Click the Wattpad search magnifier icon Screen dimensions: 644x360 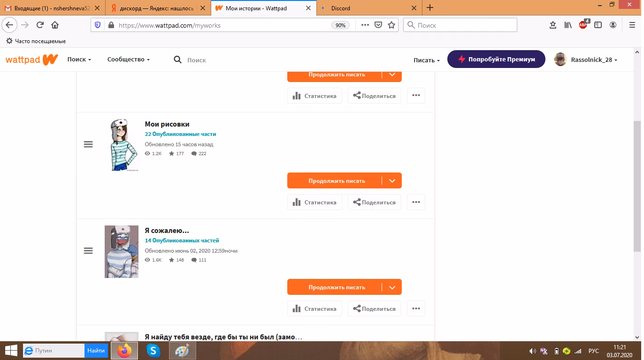click(x=177, y=60)
